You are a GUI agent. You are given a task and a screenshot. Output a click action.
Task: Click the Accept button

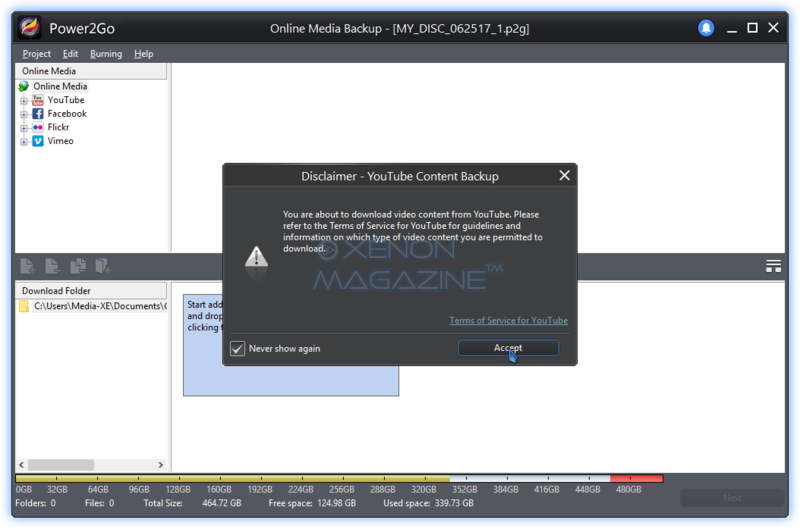[x=508, y=348]
